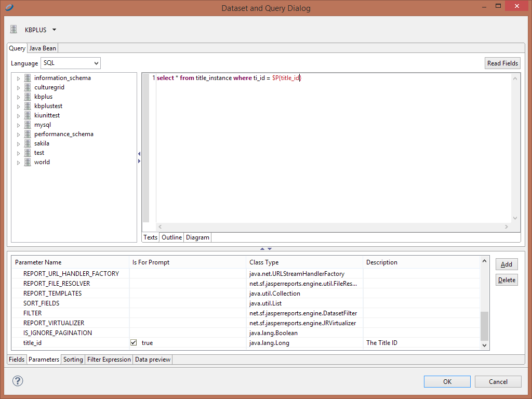Select the SORT_FIELDS parameter row
The image size is (532, 399).
(x=246, y=303)
